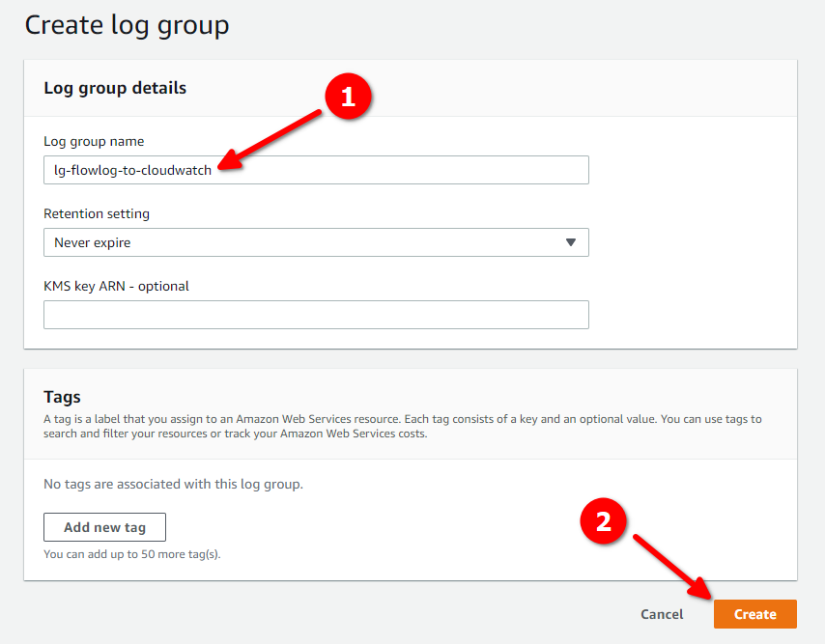Click the red numbered circle 1 marker

[x=348, y=97]
